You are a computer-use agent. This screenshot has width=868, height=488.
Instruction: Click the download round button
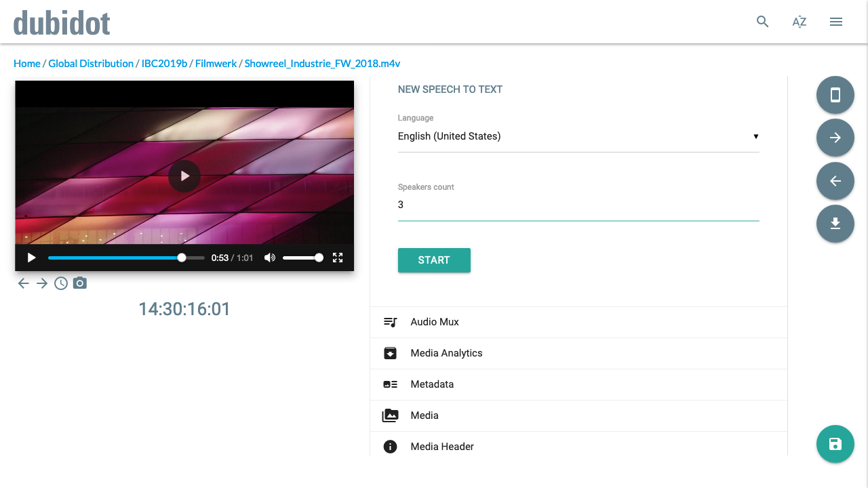click(x=835, y=224)
